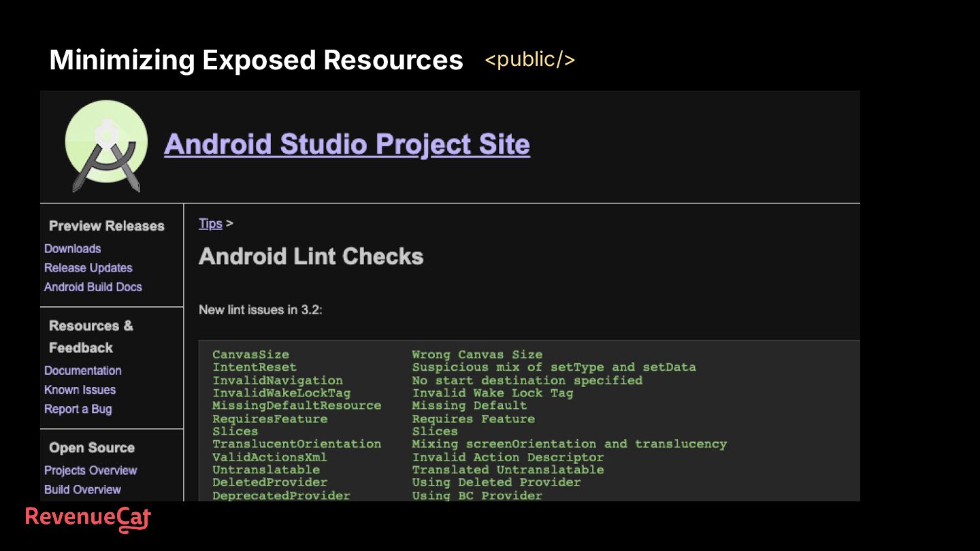Select the DeletedProvider lint check name
The image size is (980, 551).
[x=270, y=482]
